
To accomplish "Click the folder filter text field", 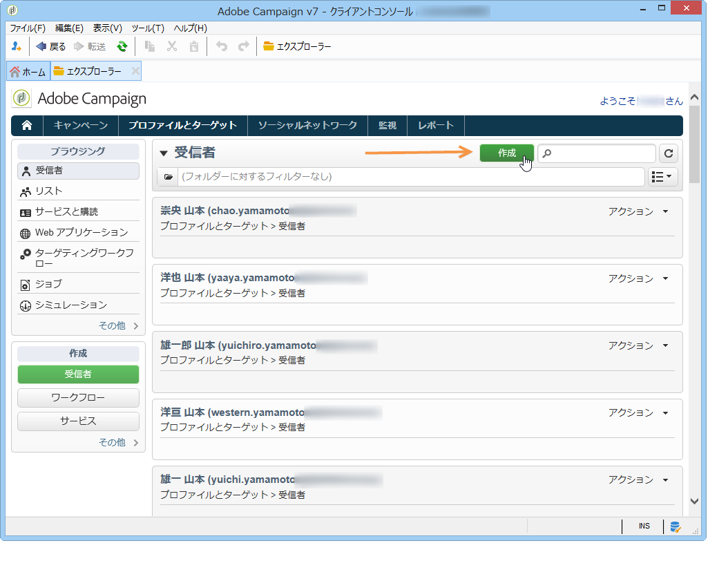I will tap(412, 177).
